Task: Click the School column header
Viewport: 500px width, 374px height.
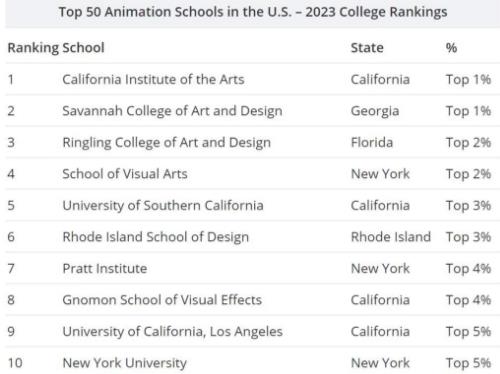Action: [83, 48]
